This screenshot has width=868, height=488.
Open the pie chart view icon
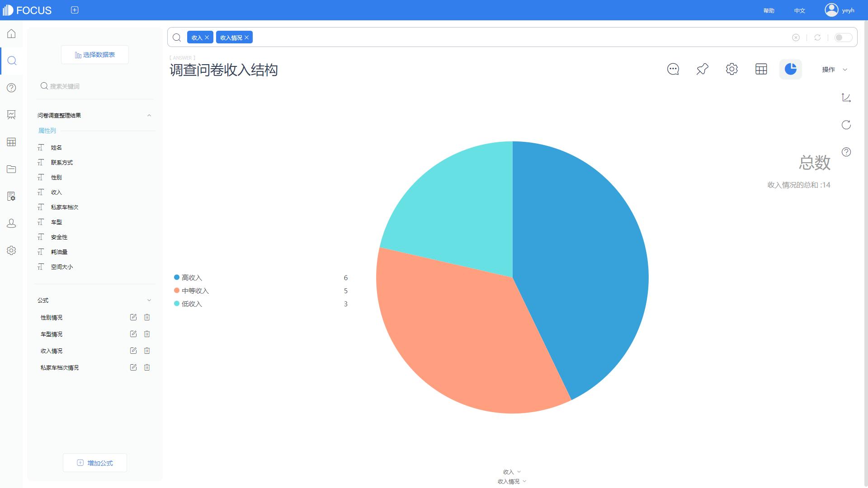tap(790, 69)
